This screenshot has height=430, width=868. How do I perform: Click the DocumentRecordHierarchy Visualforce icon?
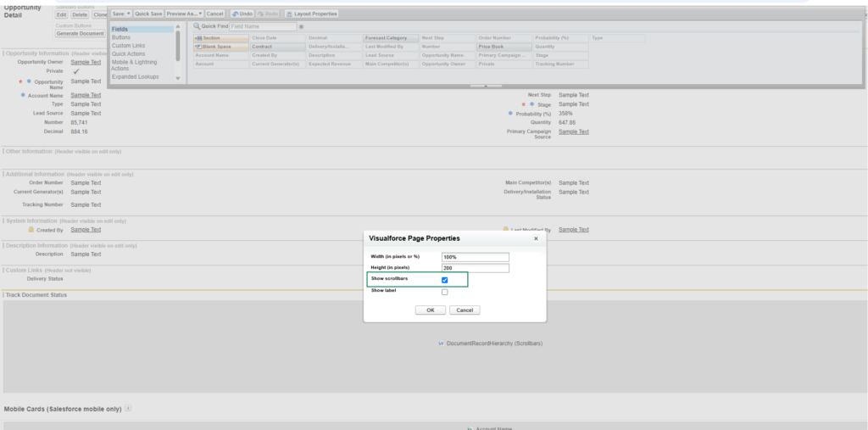(x=441, y=343)
